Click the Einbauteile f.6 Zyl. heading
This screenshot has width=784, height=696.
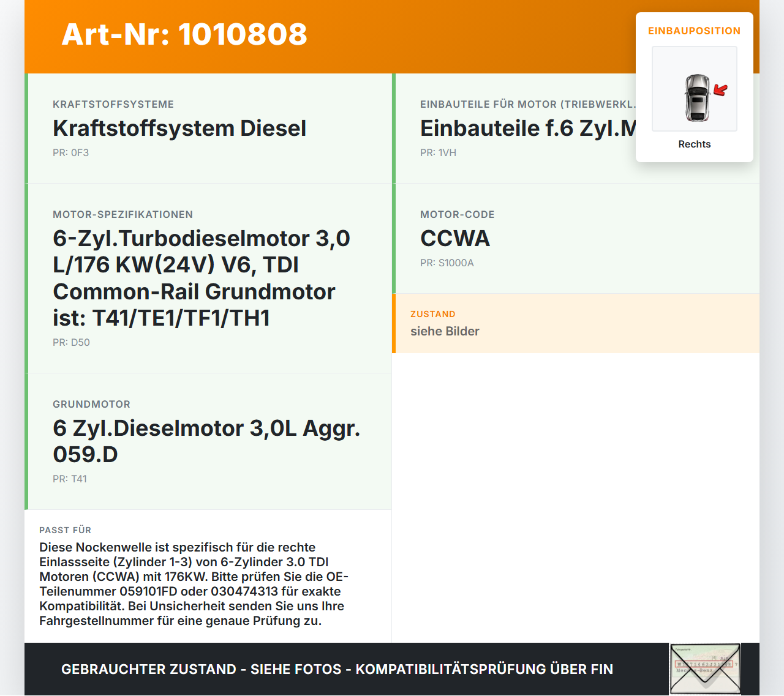[528, 129]
